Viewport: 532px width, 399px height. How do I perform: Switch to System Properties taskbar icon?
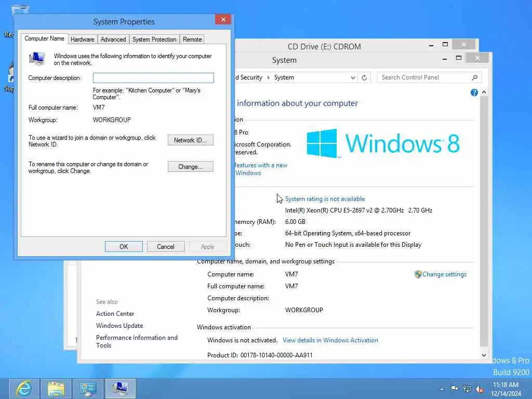(x=120, y=389)
